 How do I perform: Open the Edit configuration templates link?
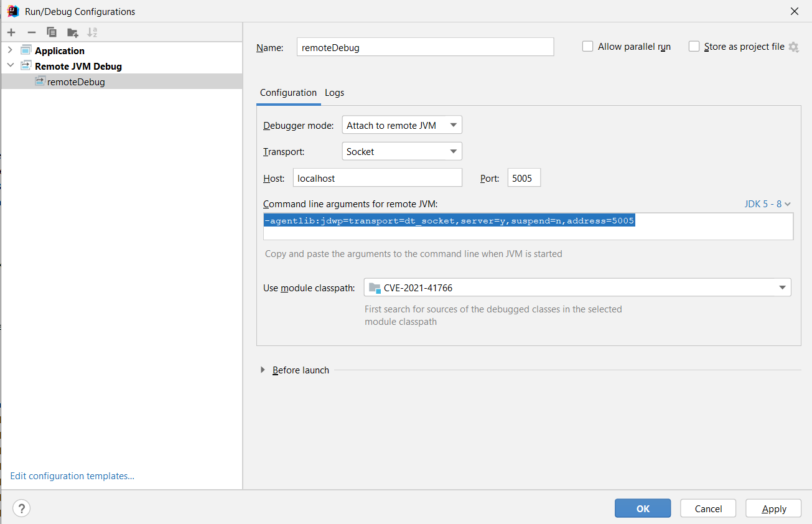72,476
